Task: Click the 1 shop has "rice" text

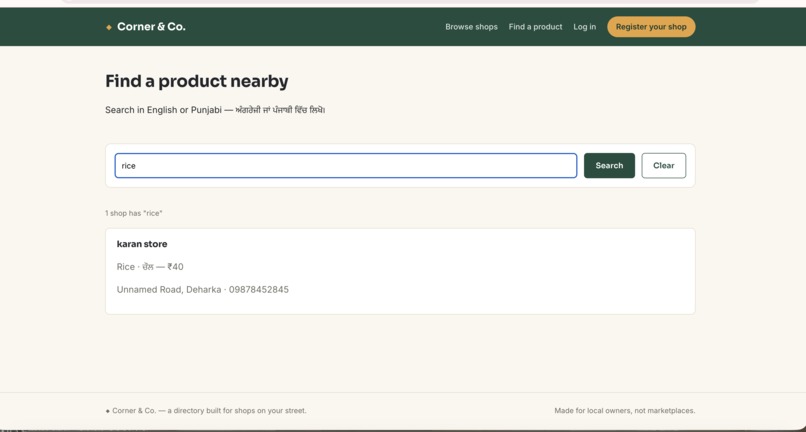Action: [x=134, y=213]
